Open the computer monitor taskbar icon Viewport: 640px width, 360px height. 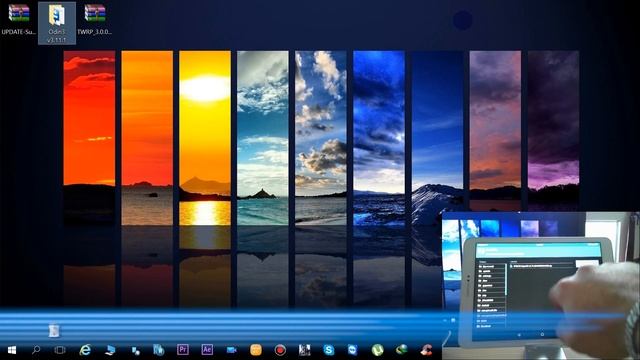(110, 350)
